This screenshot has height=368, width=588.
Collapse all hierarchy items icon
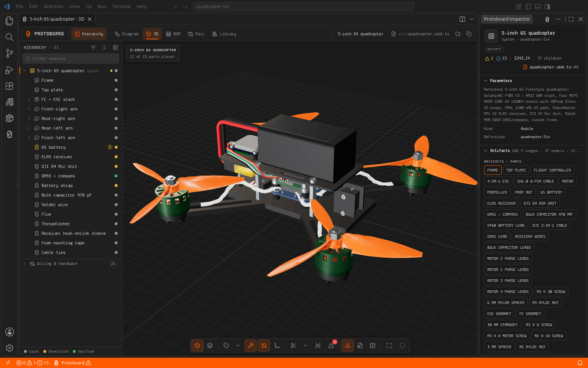click(x=104, y=47)
